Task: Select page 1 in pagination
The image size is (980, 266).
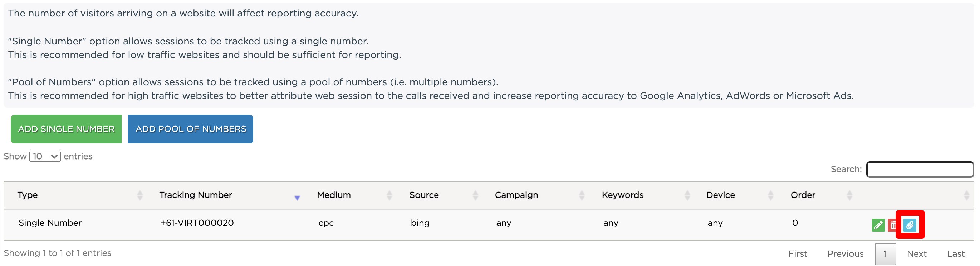Action: pos(885,254)
